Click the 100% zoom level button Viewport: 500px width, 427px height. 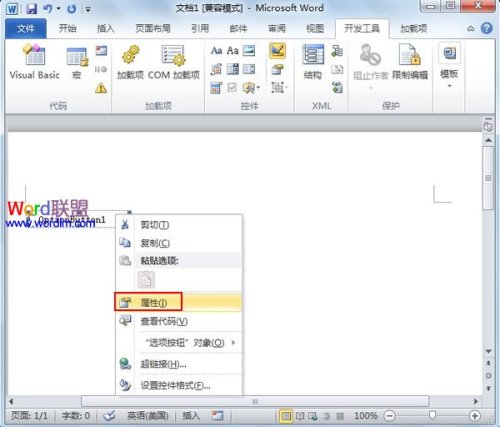click(x=366, y=416)
